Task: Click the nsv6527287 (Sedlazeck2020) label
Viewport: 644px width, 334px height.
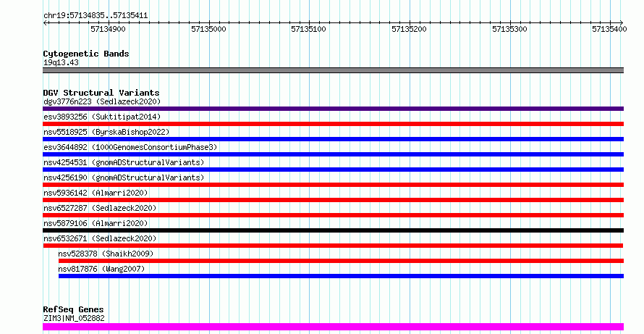Action: pyautogui.click(x=100, y=208)
